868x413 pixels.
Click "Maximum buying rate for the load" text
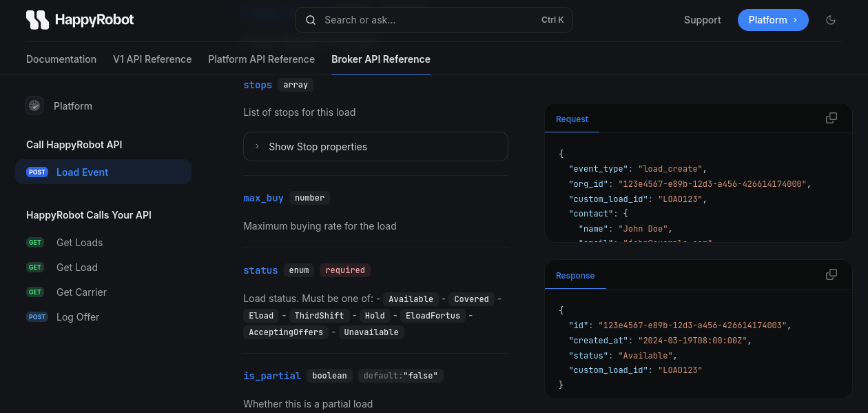pyautogui.click(x=320, y=226)
